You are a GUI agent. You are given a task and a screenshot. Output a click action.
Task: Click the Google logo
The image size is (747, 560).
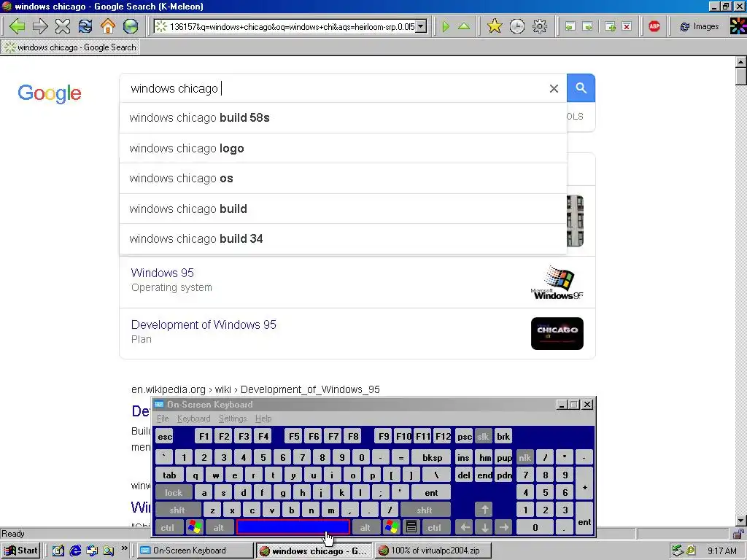click(x=50, y=93)
